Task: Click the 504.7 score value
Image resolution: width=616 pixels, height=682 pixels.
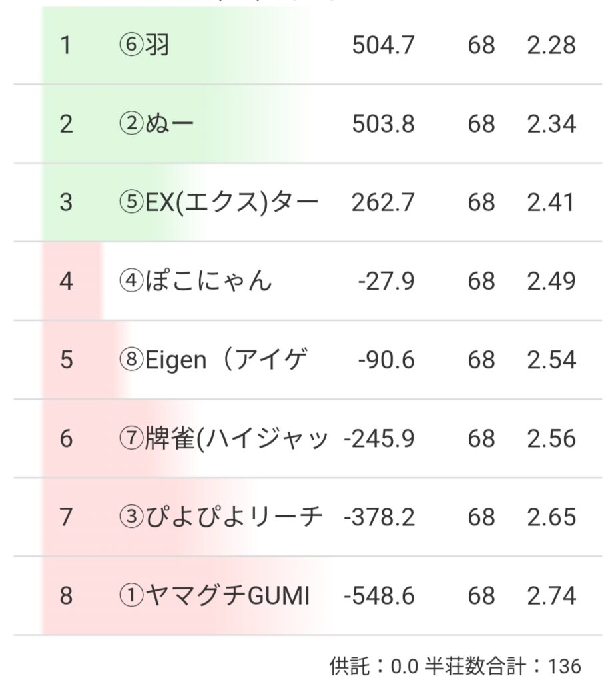Action: point(383,46)
